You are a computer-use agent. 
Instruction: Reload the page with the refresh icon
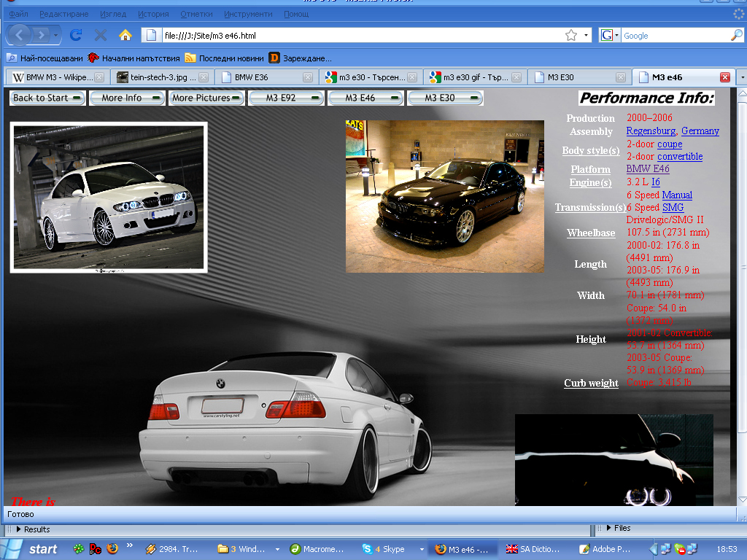[x=76, y=35]
